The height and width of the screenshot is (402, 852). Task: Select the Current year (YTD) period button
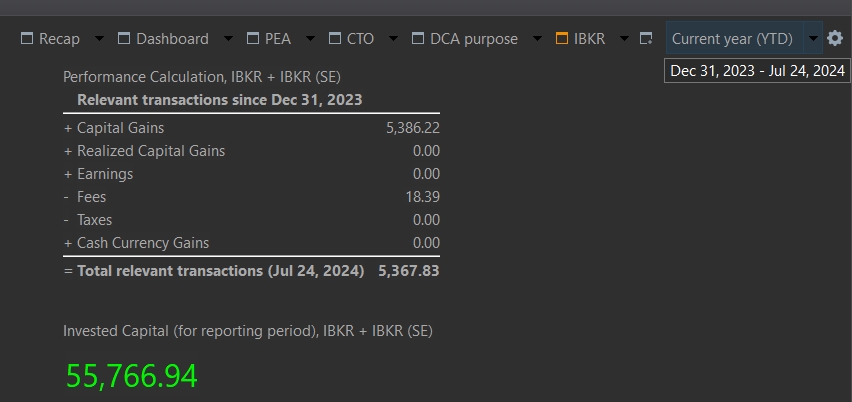(732, 39)
